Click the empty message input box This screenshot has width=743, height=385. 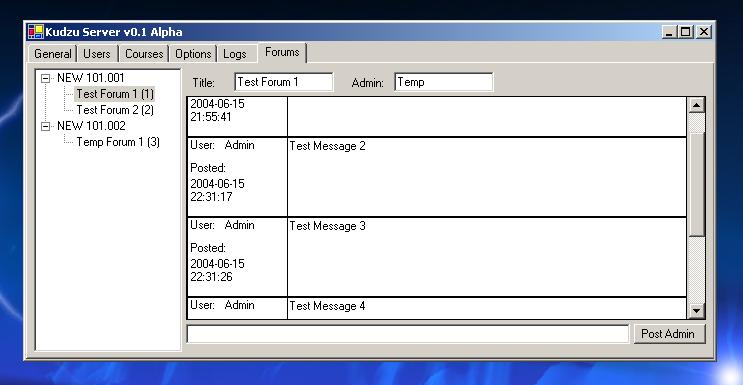click(408, 334)
